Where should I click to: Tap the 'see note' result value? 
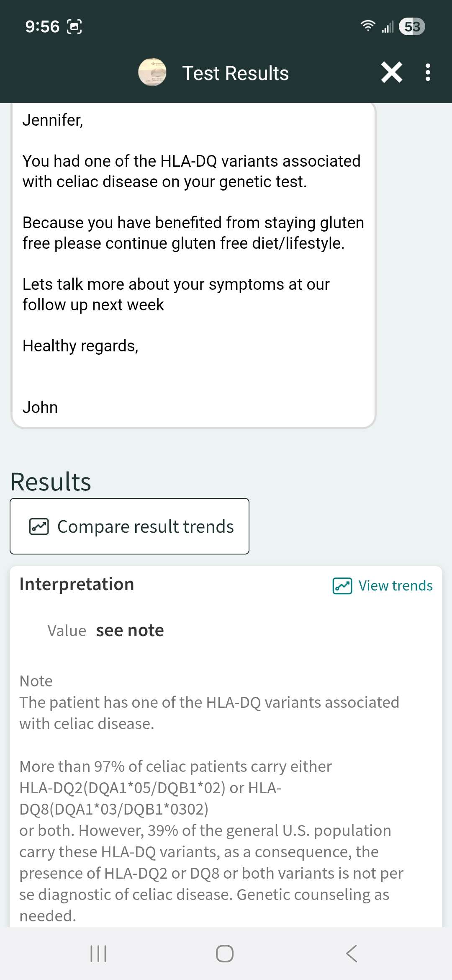pyautogui.click(x=130, y=630)
